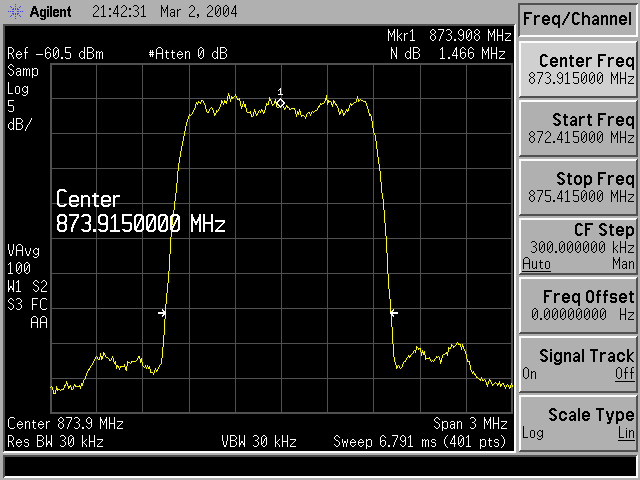Click the 875.415000 MHz stop value

pos(581,196)
